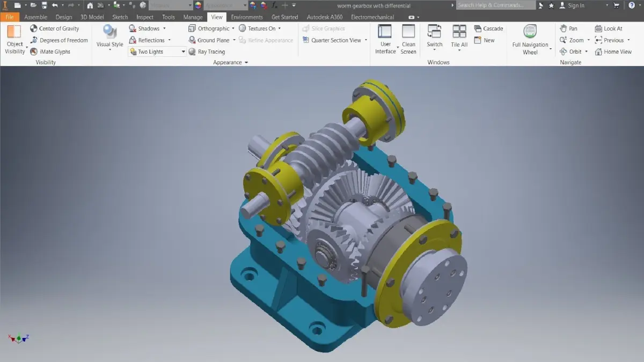Click the XYZ axis triad indicator

19,338
